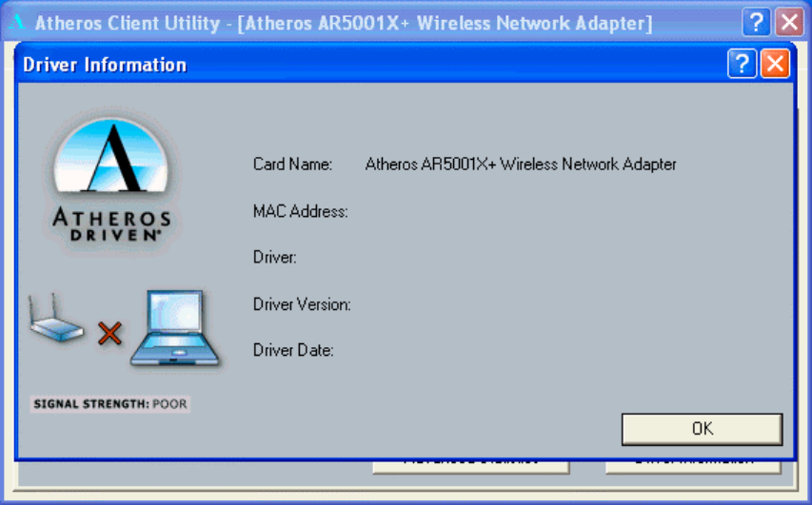Click the Driver Version label
This screenshot has width=812, height=505.
click(302, 304)
